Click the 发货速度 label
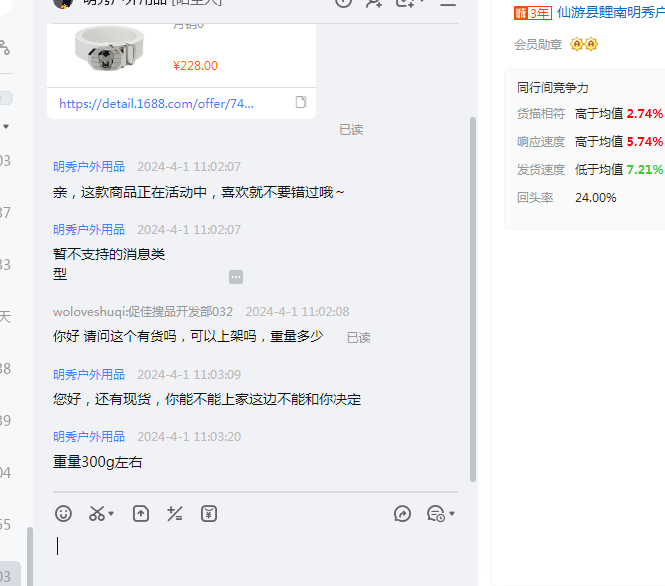The width and height of the screenshot is (665, 586). tap(541, 170)
